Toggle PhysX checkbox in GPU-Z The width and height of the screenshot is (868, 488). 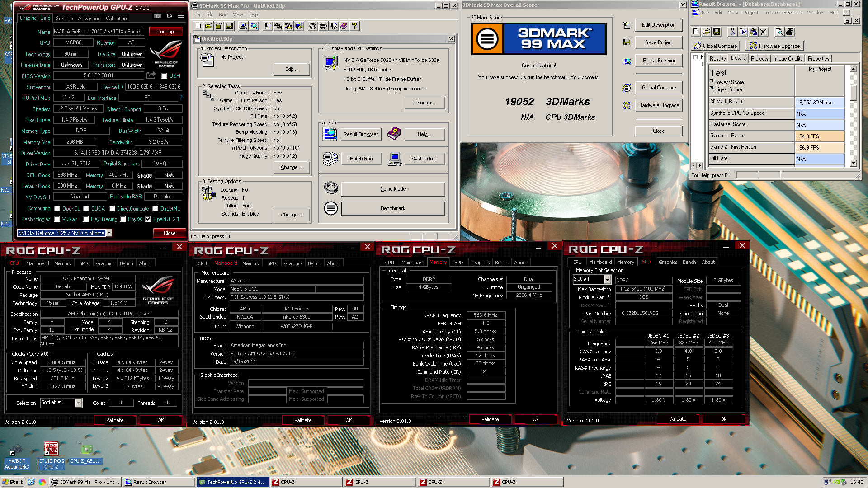click(123, 219)
